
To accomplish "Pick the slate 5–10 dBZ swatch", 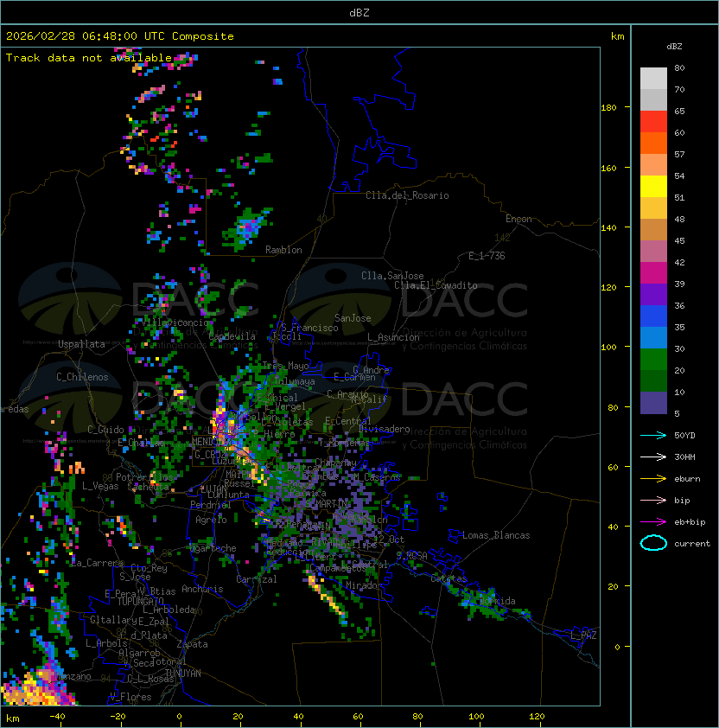I will (x=653, y=403).
